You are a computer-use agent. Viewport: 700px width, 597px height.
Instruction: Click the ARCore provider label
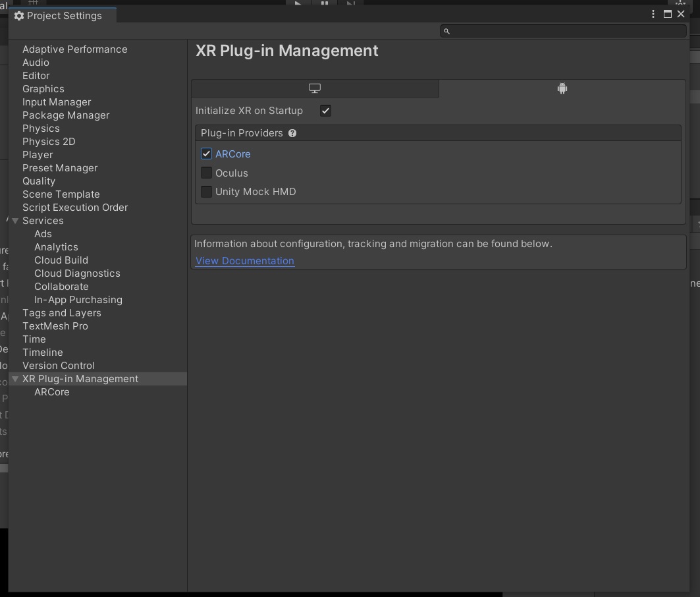233,154
